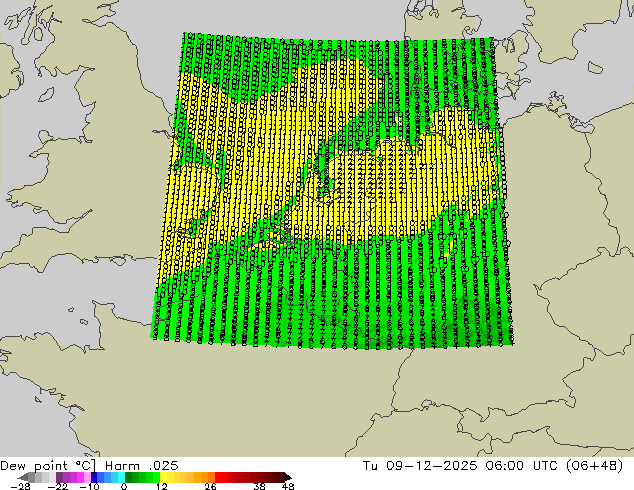Click the gray left arrow end of legend
The width and height of the screenshot is (634, 490).
pos(22,477)
